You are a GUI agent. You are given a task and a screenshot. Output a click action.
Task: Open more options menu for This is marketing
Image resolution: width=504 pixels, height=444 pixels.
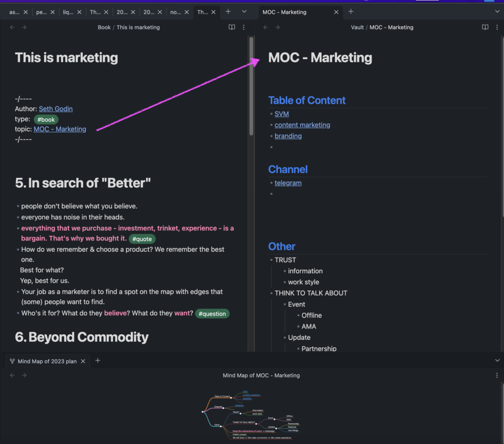coord(244,28)
